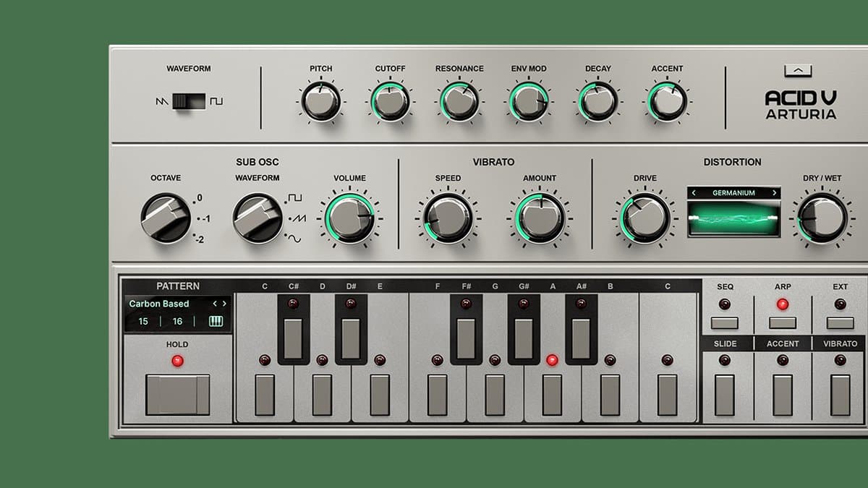Enable EXT mode button

tap(840, 322)
